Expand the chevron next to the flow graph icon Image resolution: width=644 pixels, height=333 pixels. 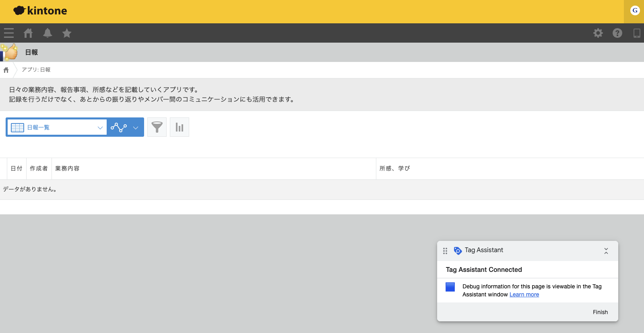coord(136,127)
